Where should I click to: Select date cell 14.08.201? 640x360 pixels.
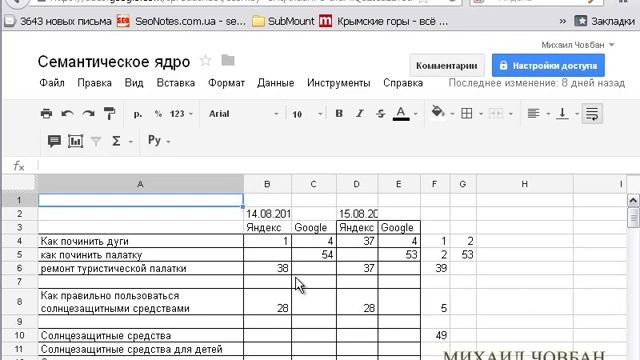pyautogui.click(x=267, y=214)
